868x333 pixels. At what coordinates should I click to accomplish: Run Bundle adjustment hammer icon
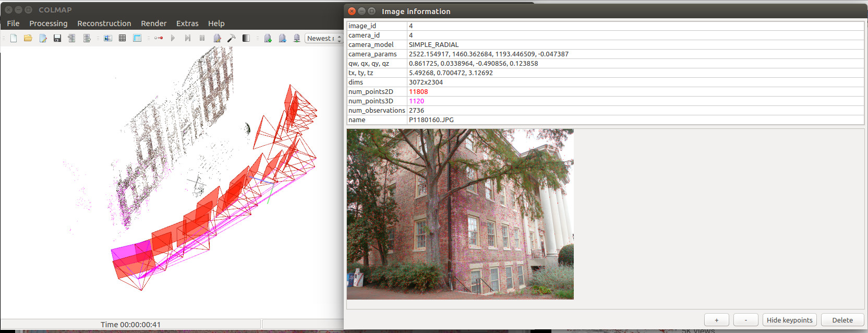click(232, 38)
